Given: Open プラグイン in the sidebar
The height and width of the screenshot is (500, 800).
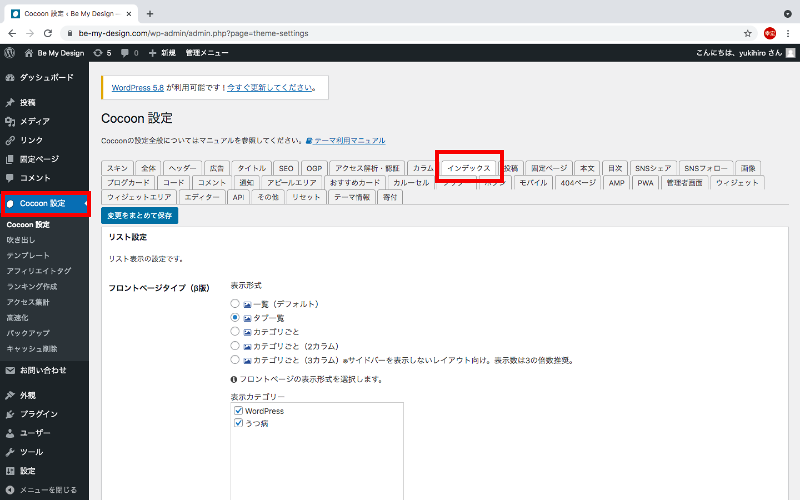Looking at the screenshot, I should point(38,414).
